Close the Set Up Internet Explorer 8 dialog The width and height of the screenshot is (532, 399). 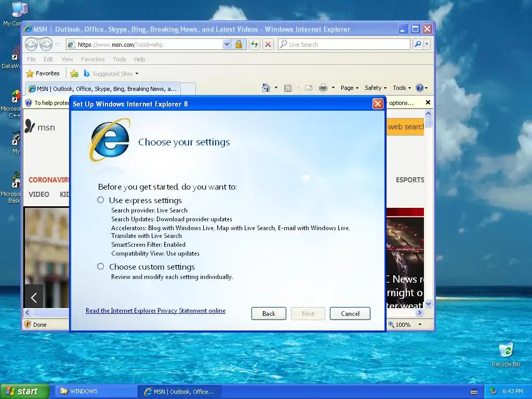[x=378, y=103]
